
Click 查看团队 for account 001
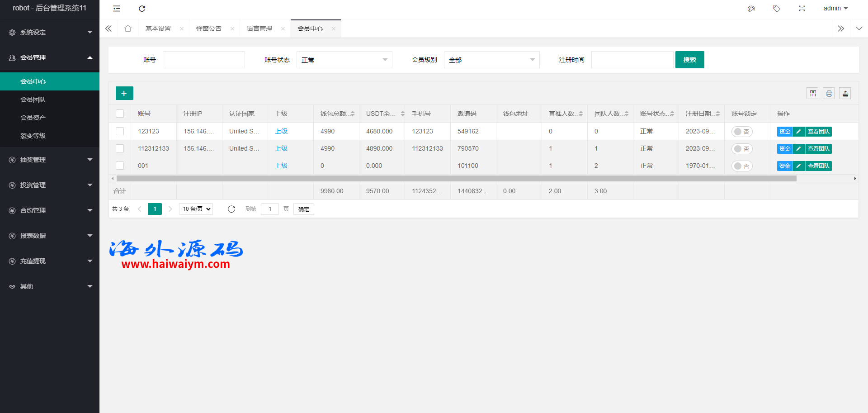[x=819, y=166]
